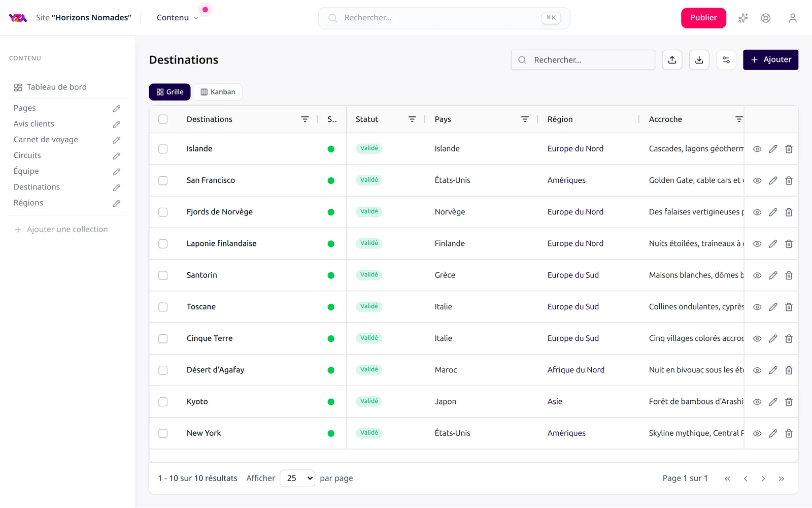Screen dimensions: 812x508
Task: Check the Laponie finlandaise row checkbox
Action: pyautogui.click(x=163, y=244)
